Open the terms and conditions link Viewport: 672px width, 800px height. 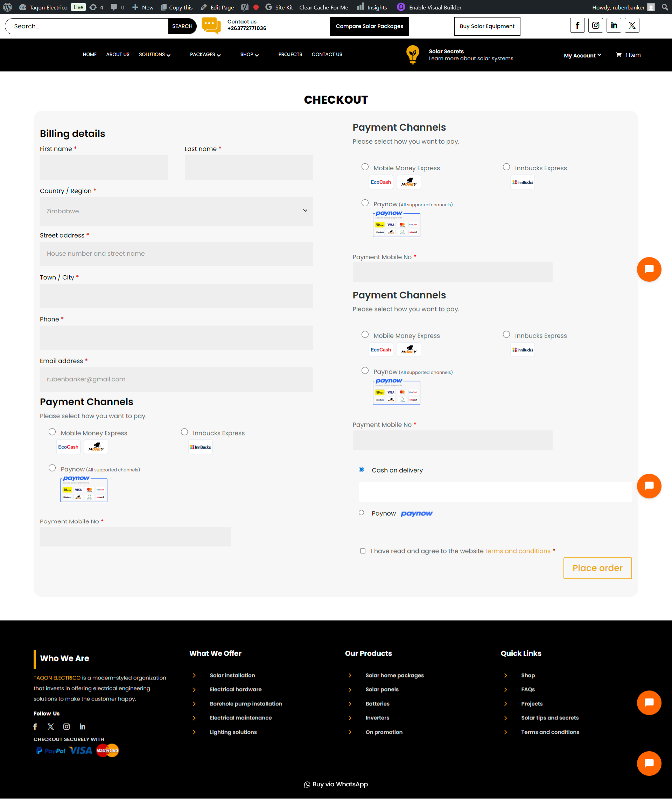point(517,551)
